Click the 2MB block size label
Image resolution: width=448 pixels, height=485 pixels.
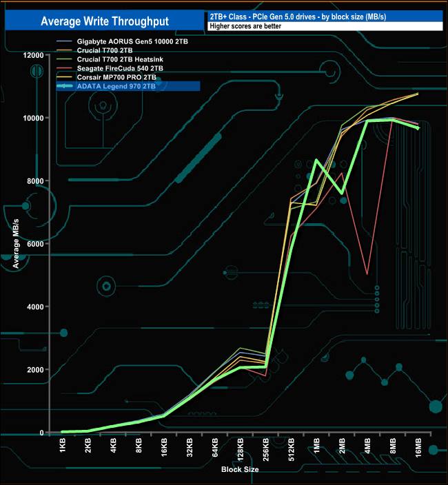(342, 446)
